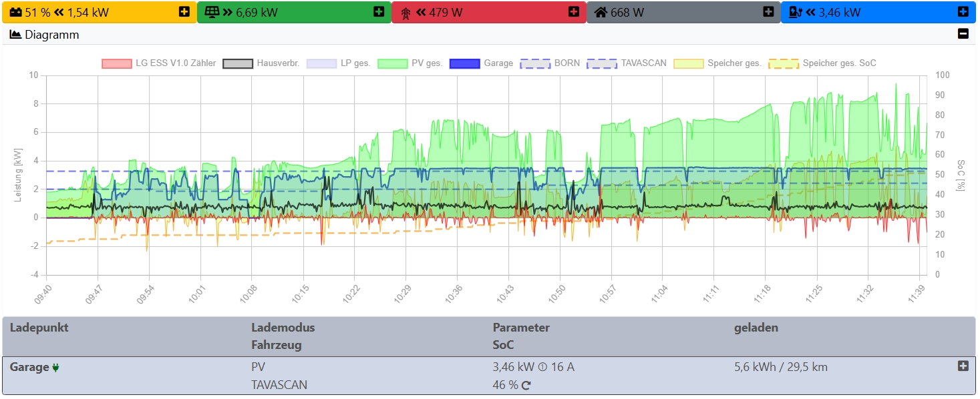980x399 pixels.
Task: Refresh the SoC with the reload icon
Action: tap(526, 385)
